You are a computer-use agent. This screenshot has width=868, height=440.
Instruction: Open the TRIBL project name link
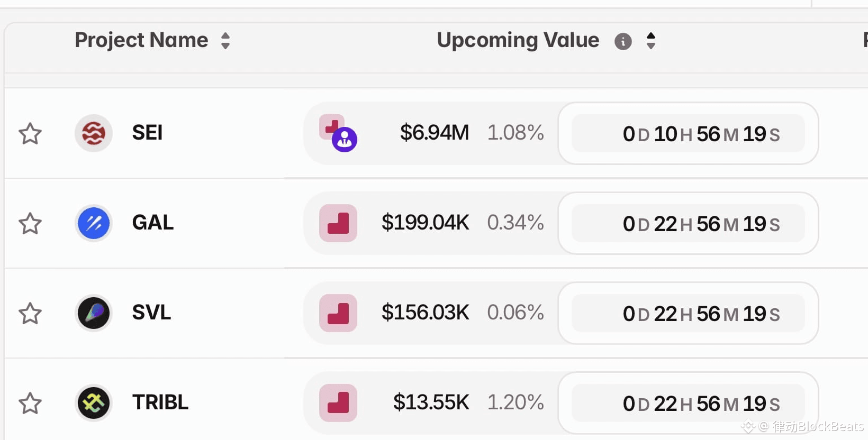click(x=160, y=402)
